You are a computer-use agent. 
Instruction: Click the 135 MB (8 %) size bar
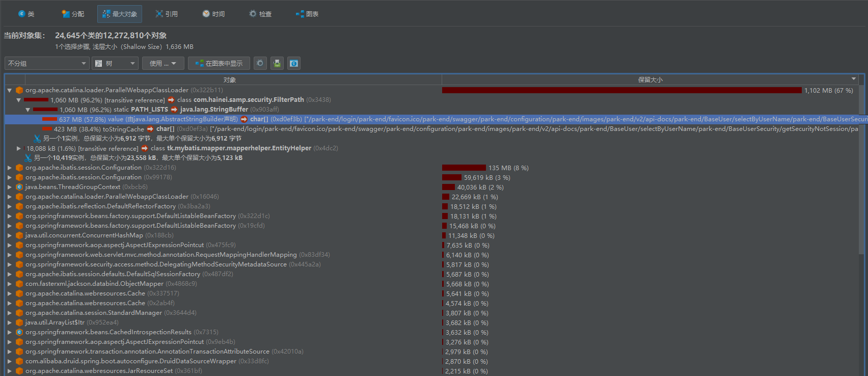click(x=464, y=168)
